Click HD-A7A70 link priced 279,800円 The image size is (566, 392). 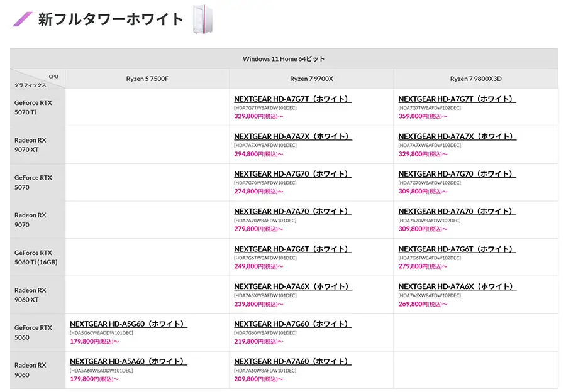[x=292, y=212]
